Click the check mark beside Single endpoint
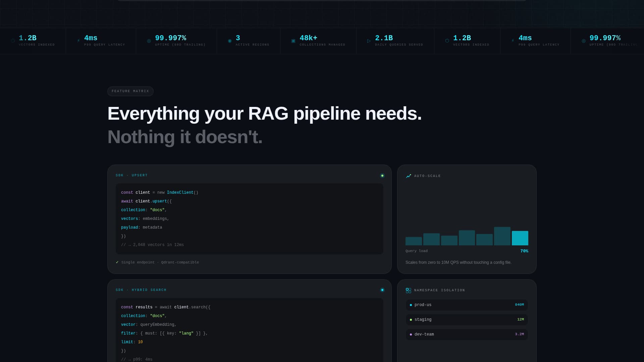Screen dimensions: 644x362 (117, 262)
